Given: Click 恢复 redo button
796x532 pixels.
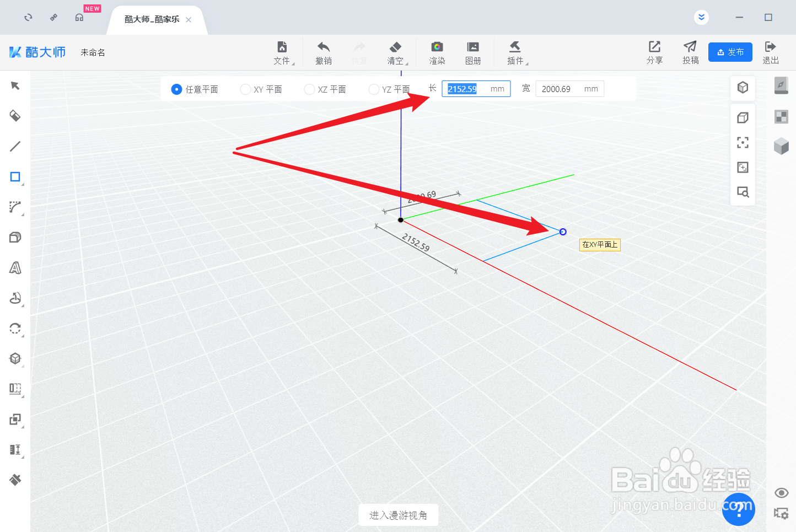Looking at the screenshot, I should [x=359, y=53].
